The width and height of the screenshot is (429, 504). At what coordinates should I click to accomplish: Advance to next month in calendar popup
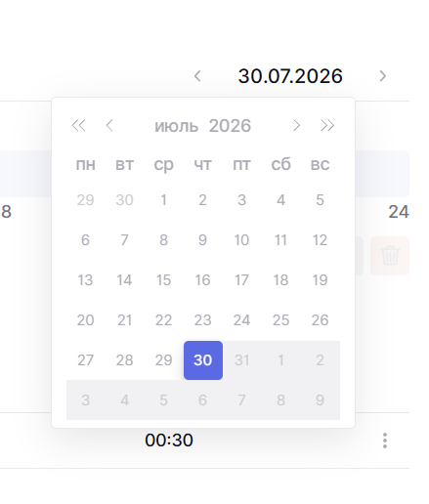coord(296,125)
